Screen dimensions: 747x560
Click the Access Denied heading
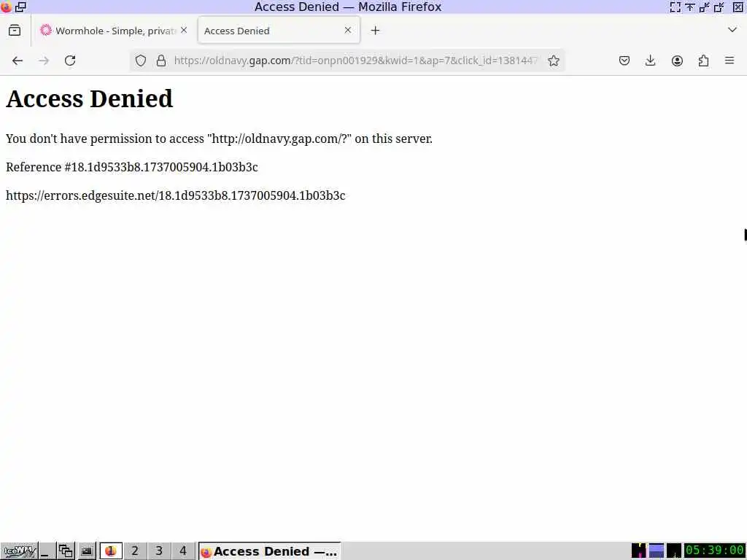(90, 98)
